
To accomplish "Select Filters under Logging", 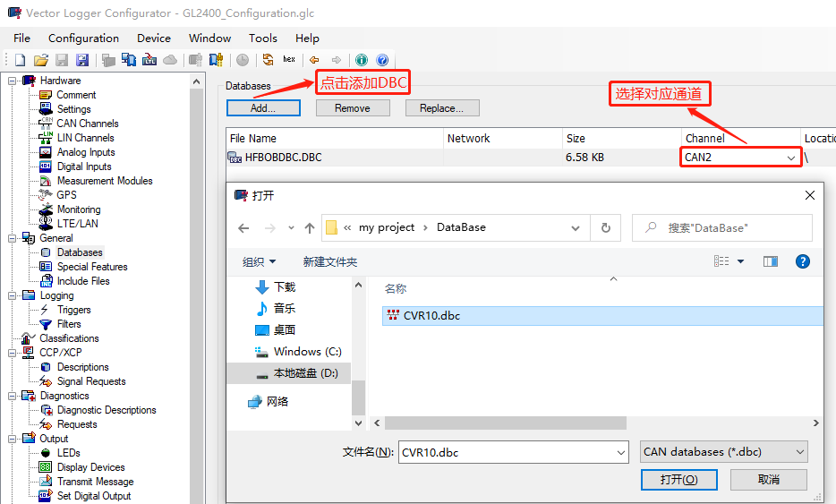I will click(69, 324).
